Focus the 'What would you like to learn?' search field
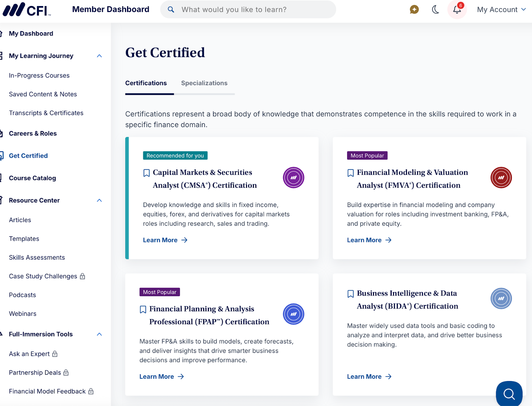The width and height of the screenshot is (532, 406). tap(248, 10)
